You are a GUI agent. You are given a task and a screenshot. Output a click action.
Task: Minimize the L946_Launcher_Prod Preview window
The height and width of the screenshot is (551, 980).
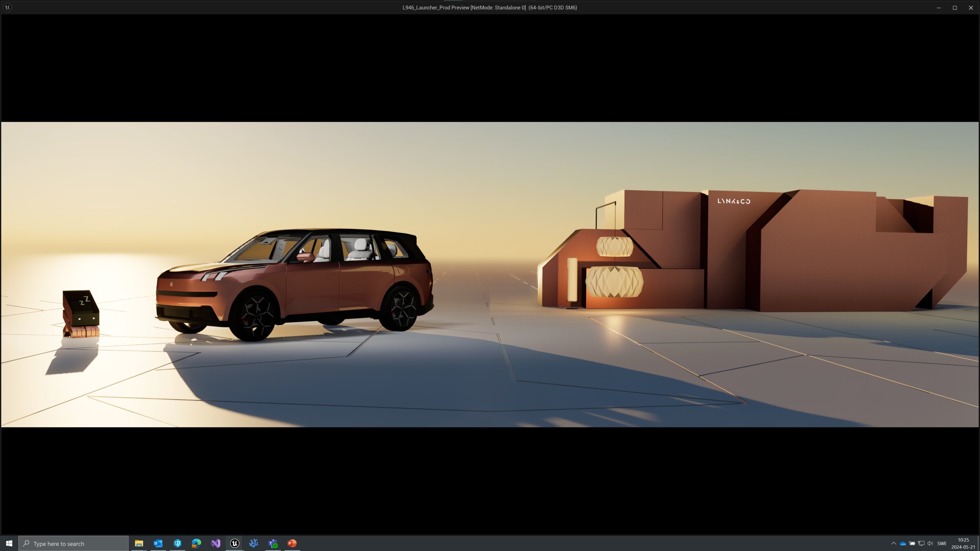click(939, 7)
